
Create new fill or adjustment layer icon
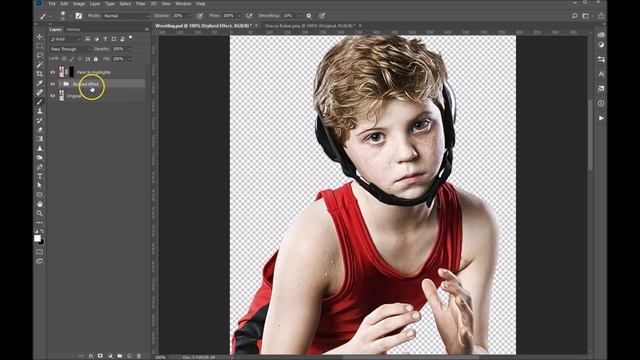pos(110,356)
